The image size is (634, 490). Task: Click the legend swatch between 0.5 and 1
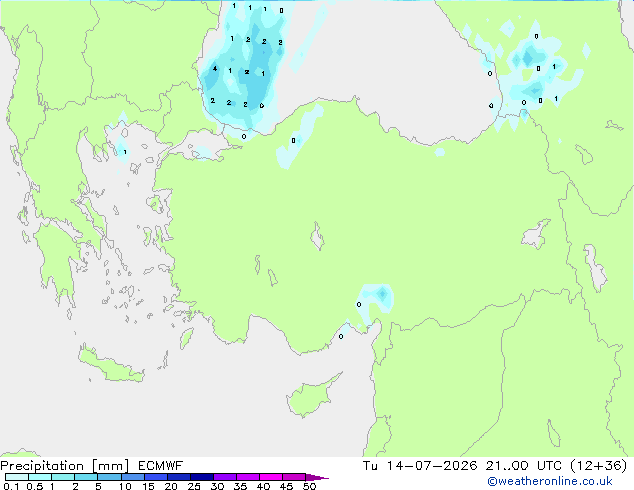click(x=40, y=477)
